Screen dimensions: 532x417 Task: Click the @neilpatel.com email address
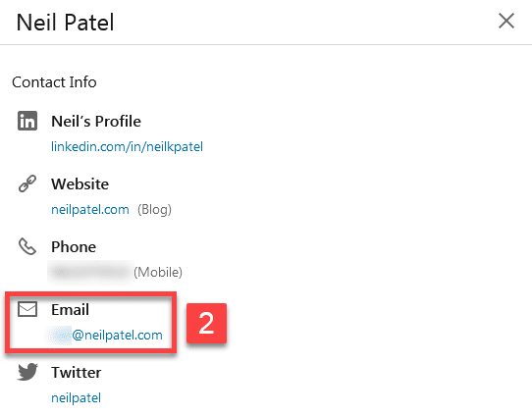(x=106, y=335)
